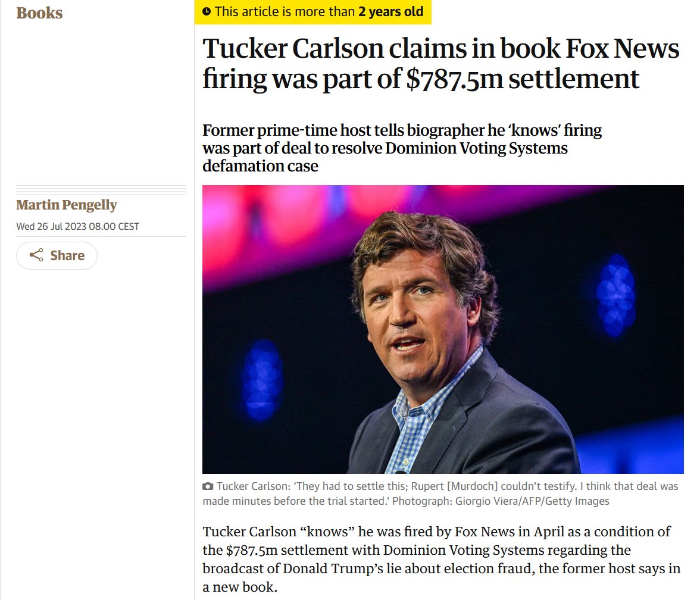Click the blue bokeh light right of Carlson
The height and width of the screenshot is (600, 700).
616,294
